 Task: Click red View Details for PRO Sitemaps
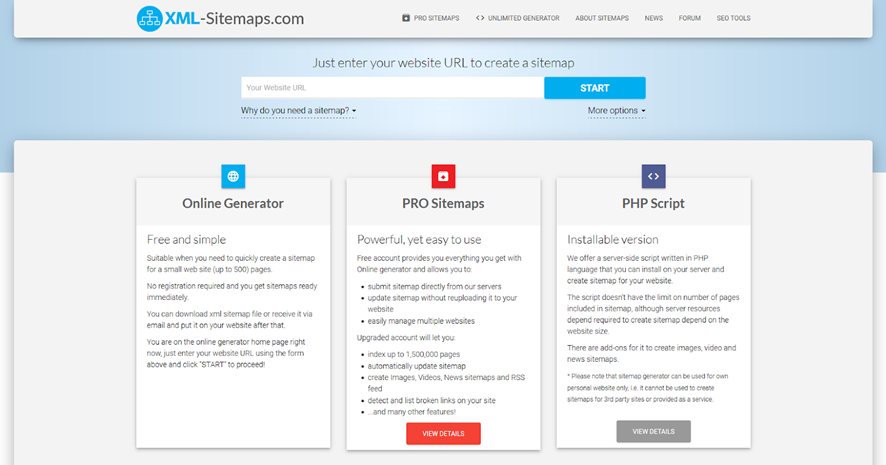444,433
